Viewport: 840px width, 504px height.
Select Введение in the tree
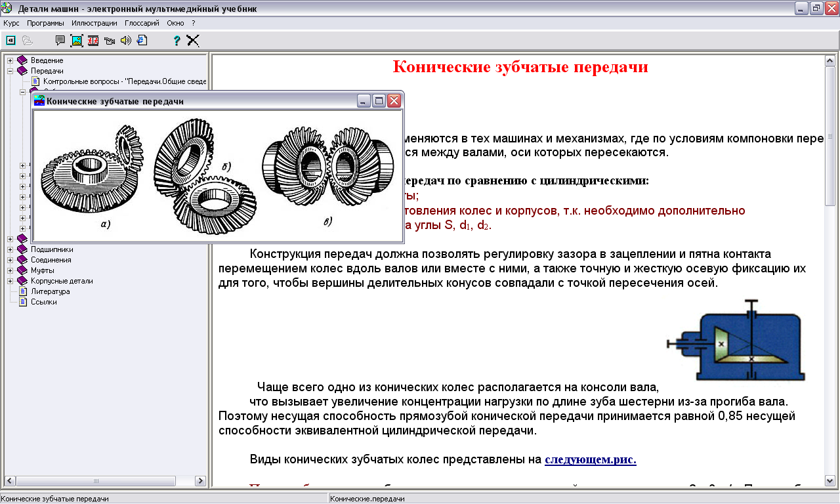tap(47, 60)
